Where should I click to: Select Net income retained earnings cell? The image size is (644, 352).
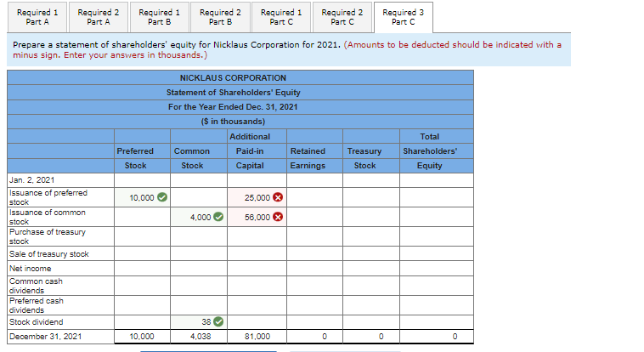[315, 268]
